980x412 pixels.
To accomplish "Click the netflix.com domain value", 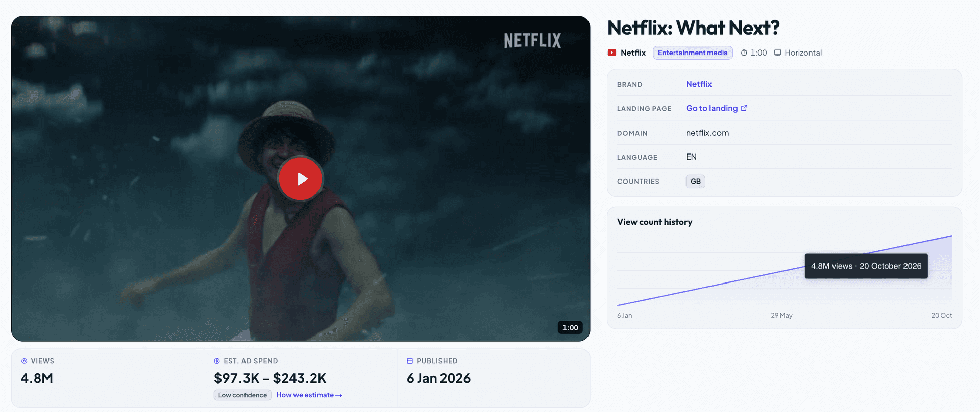I will [707, 133].
